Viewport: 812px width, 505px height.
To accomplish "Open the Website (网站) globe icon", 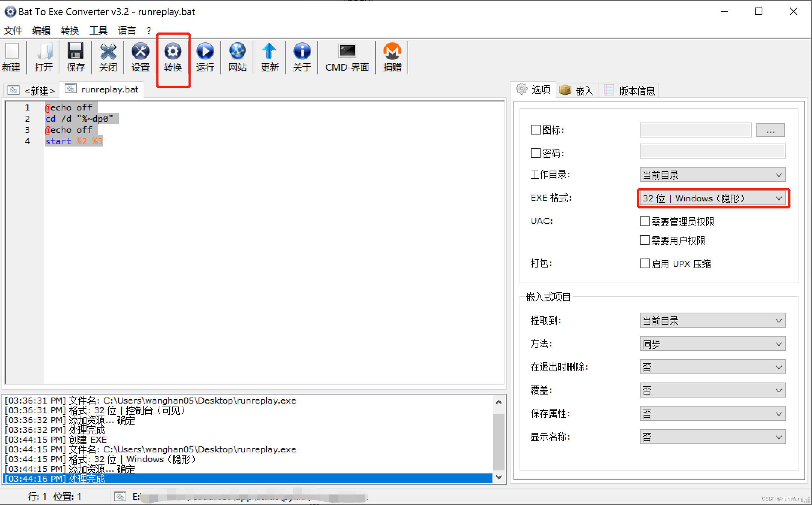I will click(238, 51).
